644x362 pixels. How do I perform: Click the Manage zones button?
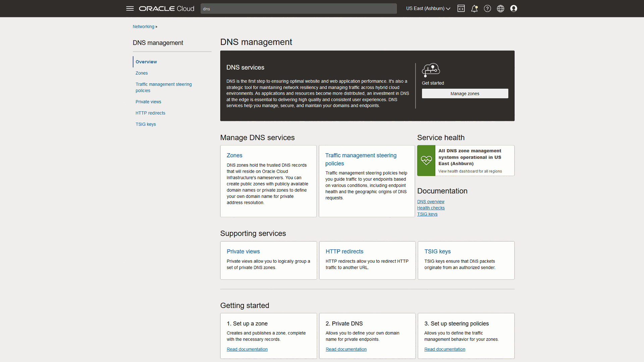(x=465, y=94)
